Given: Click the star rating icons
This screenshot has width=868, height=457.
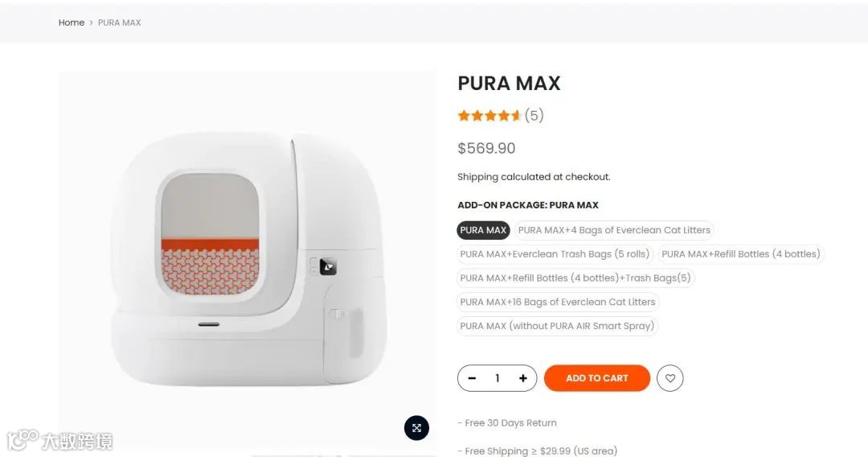Looking at the screenshot, I should [x=489, y=115].
